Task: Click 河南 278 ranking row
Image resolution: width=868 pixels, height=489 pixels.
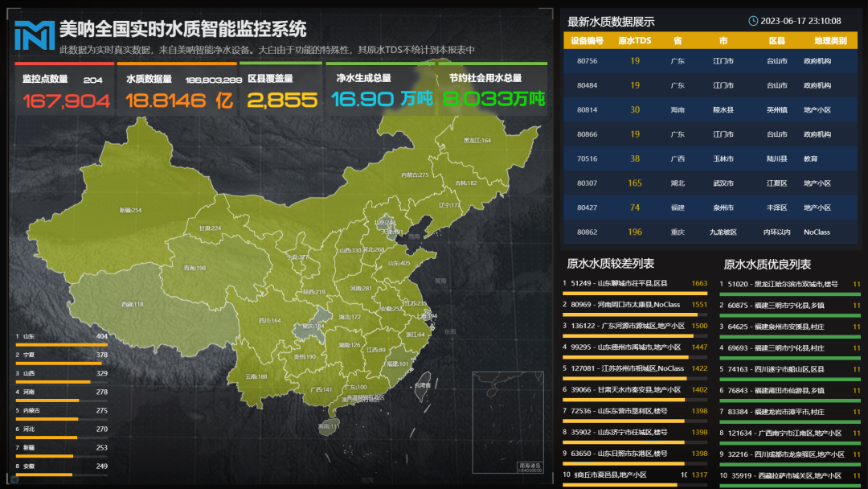Action: point(61,395)
